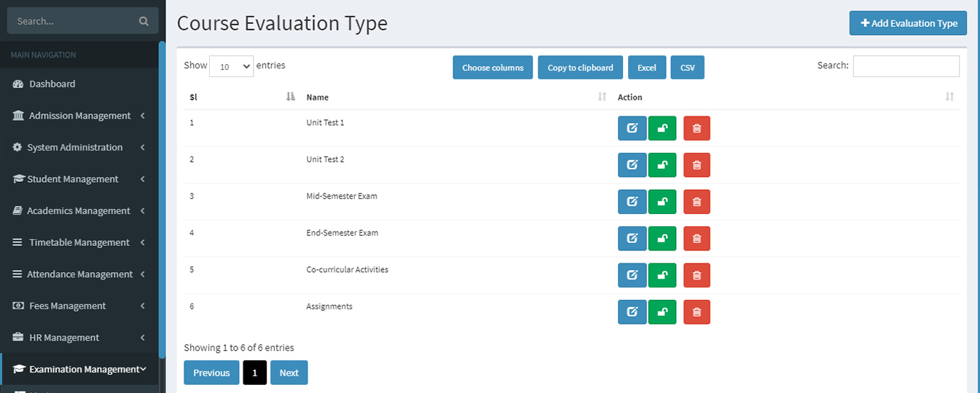Image resolution: width=980 pixels, height=393 pixels.
Task: Click the Add Evaluation Type button
Action: (908, 23)
